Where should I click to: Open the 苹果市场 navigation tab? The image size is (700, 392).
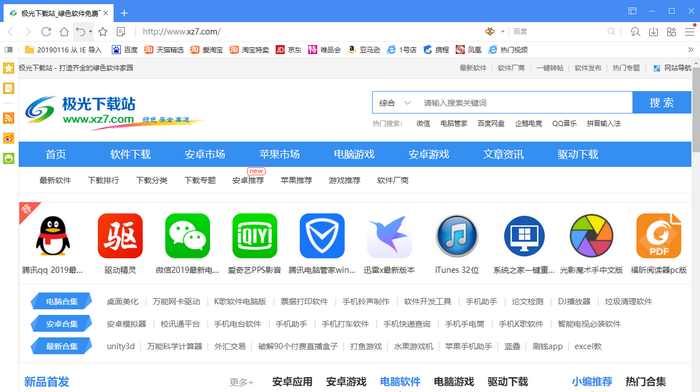[279, 154]
